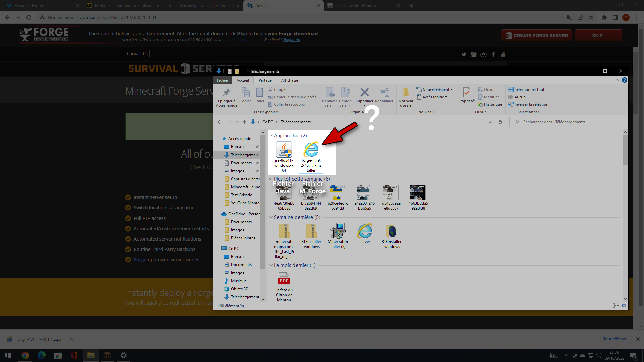Switch to large icons view toggle
This screenshot has height=362, width=644.
pos(623,306)
